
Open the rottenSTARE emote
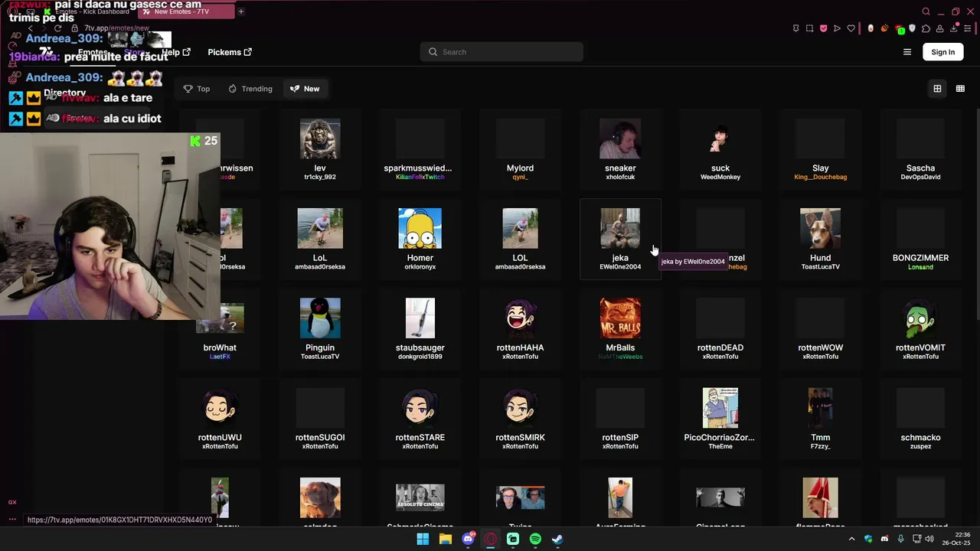[x=420, y=408]
